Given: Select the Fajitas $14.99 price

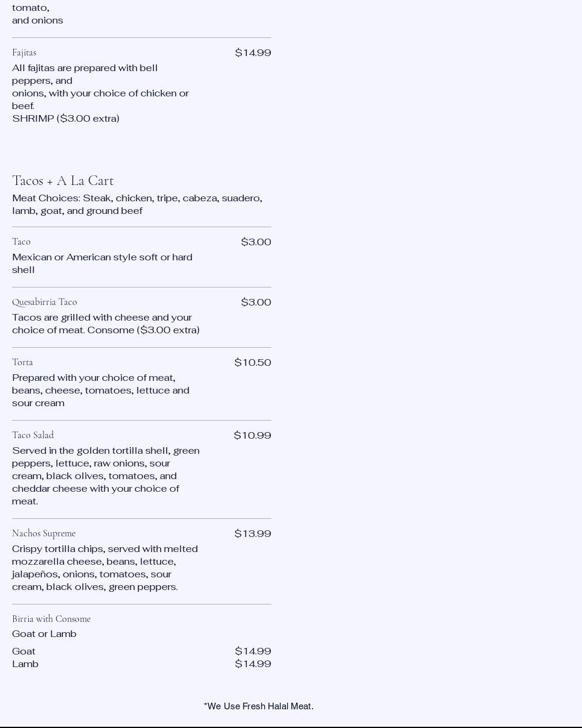Looking at the screenshot, I should pos(253,53).
